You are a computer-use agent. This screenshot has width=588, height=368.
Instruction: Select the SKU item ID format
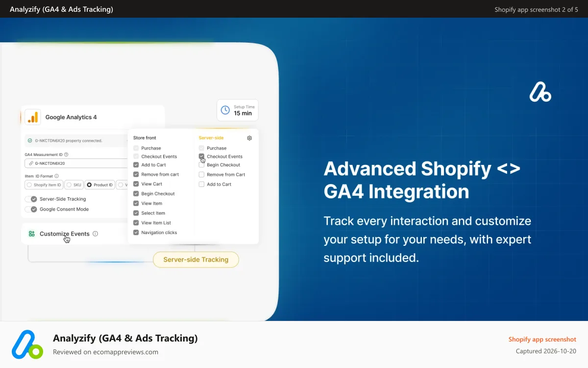click(x=74, y=185)
